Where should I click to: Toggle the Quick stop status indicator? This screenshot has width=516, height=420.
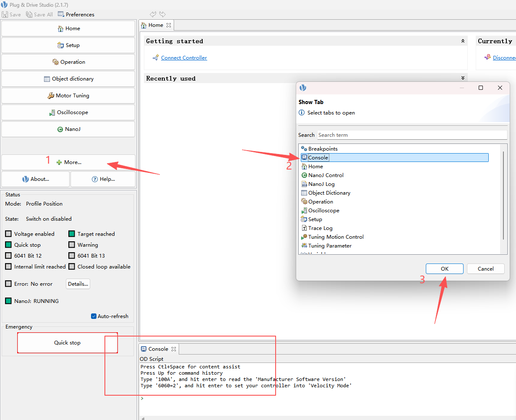pos(8,245)
